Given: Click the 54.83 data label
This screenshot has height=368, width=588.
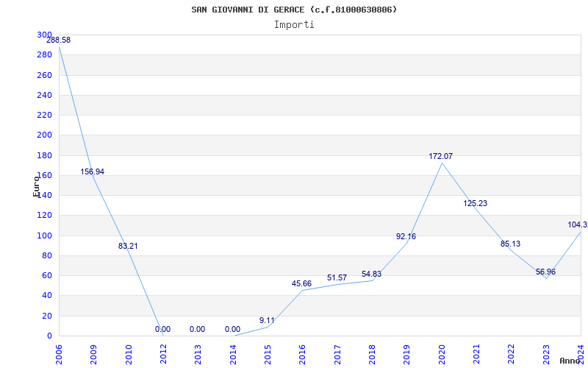Looking at the screenshot, I should (371, 275).
